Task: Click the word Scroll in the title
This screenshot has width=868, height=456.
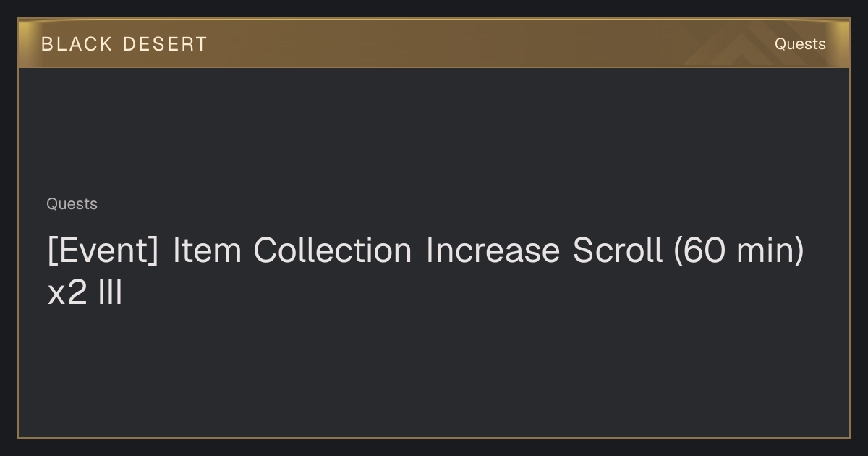Action: (618, 251)
